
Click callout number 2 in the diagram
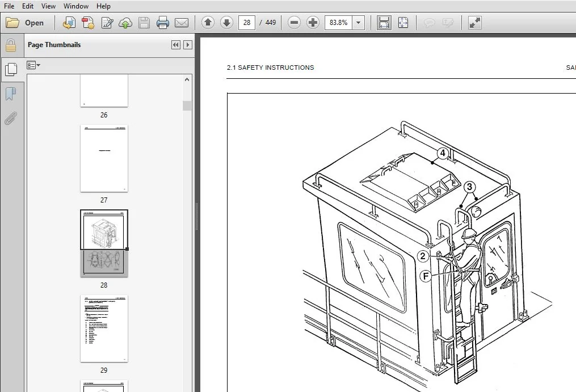(x=423, y=256)
